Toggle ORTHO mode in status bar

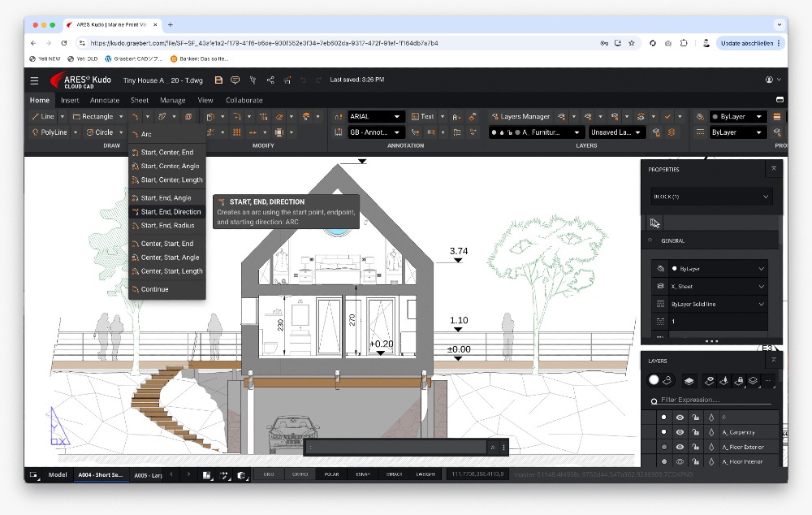click(300, 474)
